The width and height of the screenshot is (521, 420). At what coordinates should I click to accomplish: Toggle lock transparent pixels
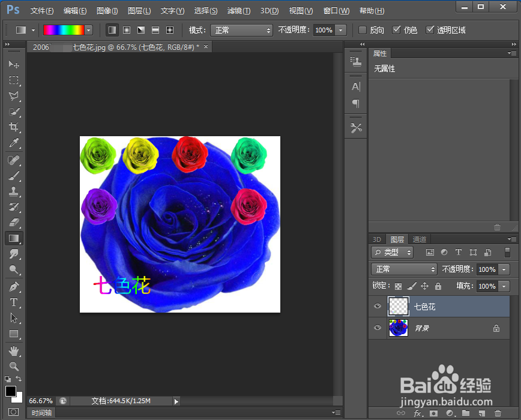[x=398, y=286]
